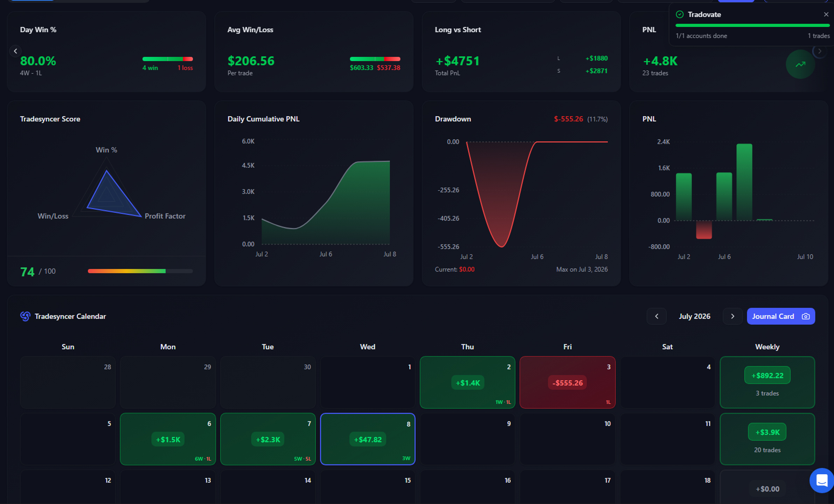The width and height of the screenshot is (834, 504).
Task: Click the Tradovate green check icon
Action: tap(680, 14)
